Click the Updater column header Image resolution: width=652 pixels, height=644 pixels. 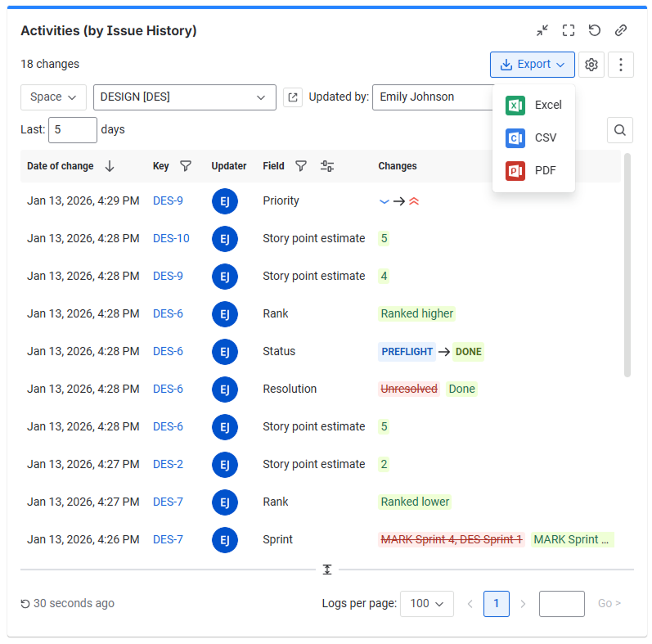[x=229, y=166]
